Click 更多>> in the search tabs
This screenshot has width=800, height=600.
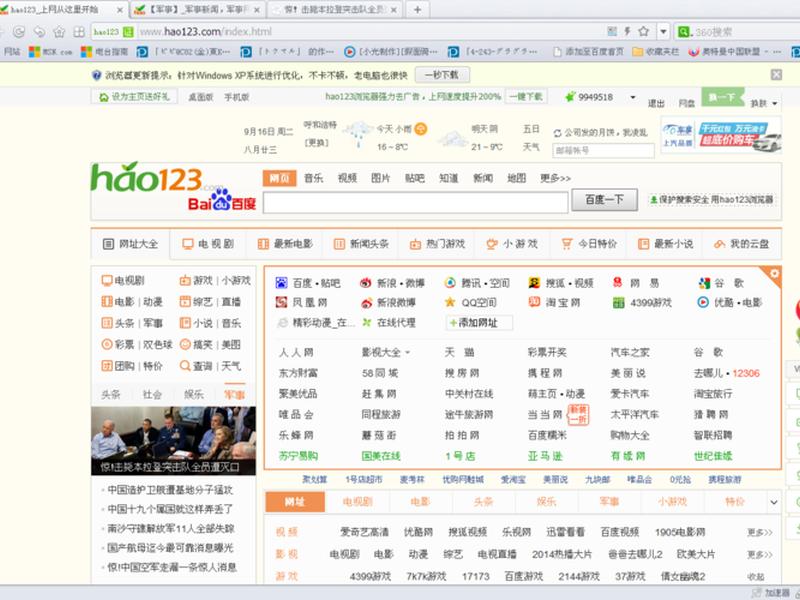point(555,178)
